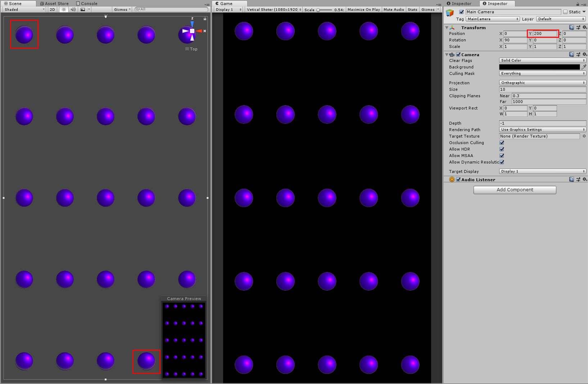Click the GameObject cube icon in Inspector

point(450,13)
